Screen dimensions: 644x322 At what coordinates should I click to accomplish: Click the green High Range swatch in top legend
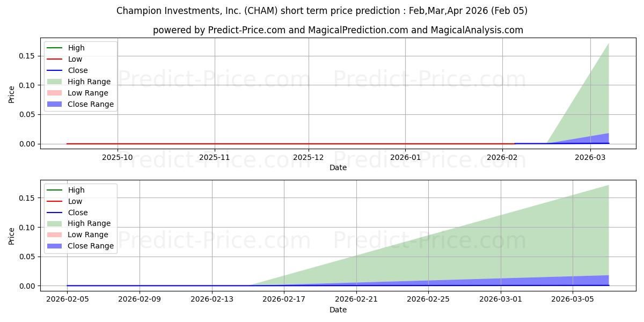55,82
